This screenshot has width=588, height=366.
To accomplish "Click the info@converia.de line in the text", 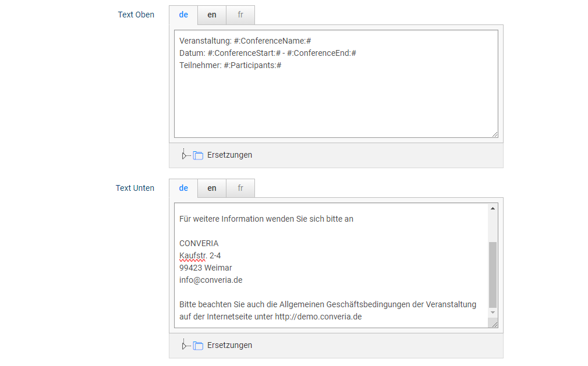I will click(x=211, y=280).
